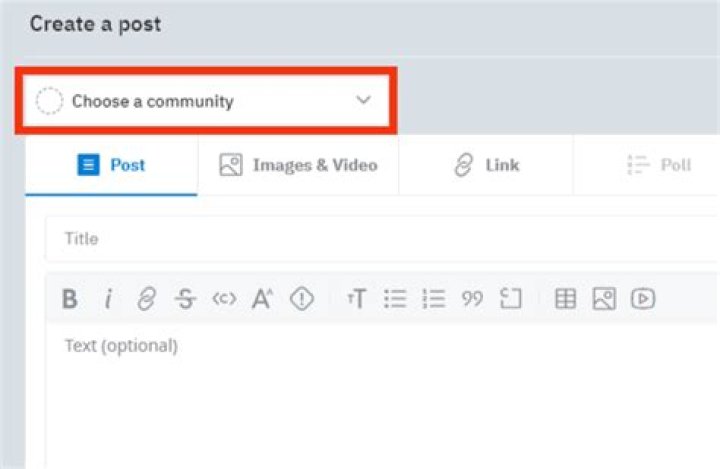Switch to the Link tab
Image resolution: width=720 pixels, height=469 pixels.
tap(486, 165)
